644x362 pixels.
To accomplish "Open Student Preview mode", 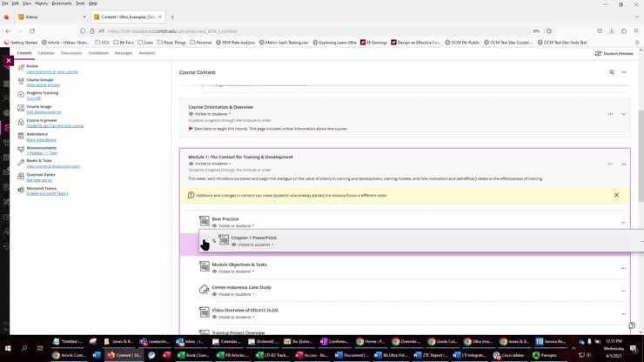I will point(614,53).
